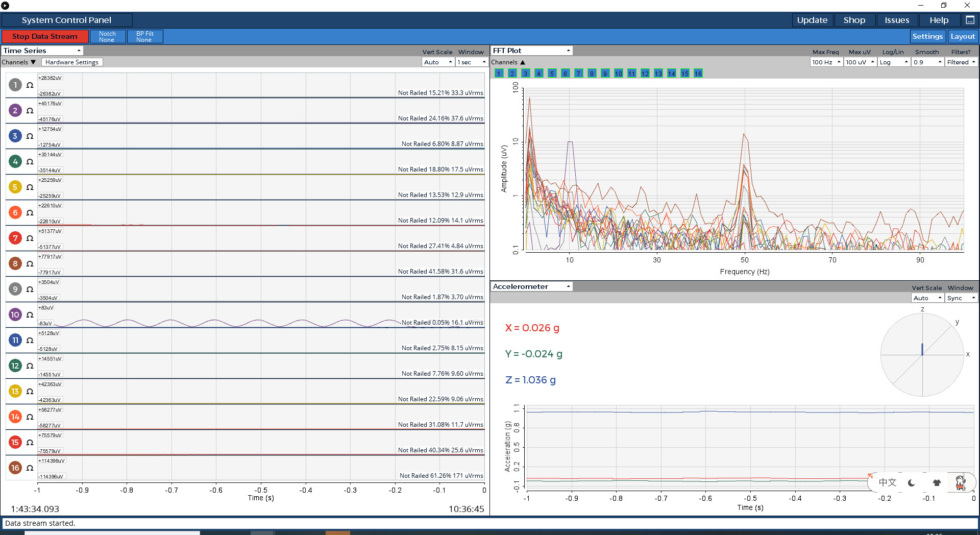Click impedance ohm icon for channel 12

[30, 366]
